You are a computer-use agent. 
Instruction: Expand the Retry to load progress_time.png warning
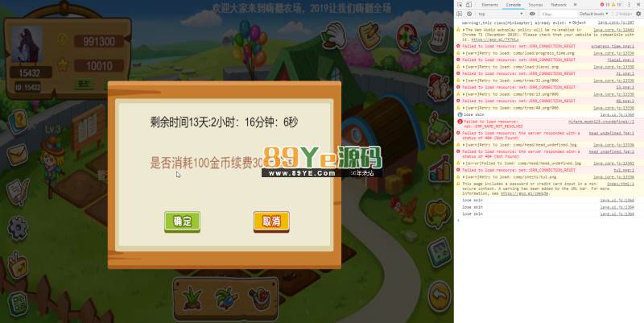coord(464,53)
